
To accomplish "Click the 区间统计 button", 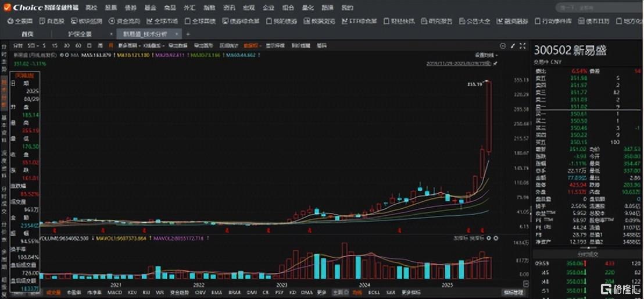I will (x=229, y=45).
